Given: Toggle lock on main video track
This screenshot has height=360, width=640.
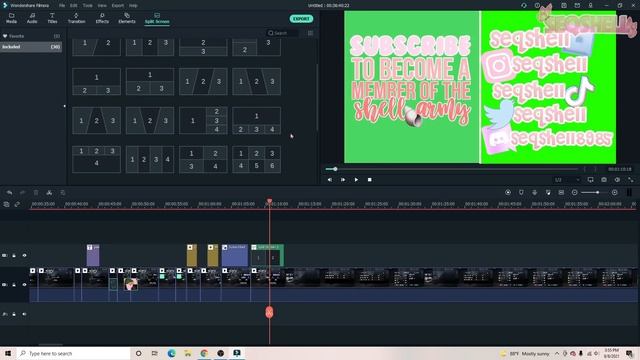Looking at the screenshot, I should click(x=14, y=284).
